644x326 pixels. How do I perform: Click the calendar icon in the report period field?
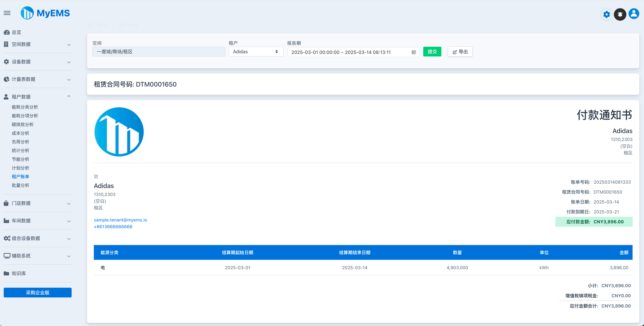pos(414,52)
